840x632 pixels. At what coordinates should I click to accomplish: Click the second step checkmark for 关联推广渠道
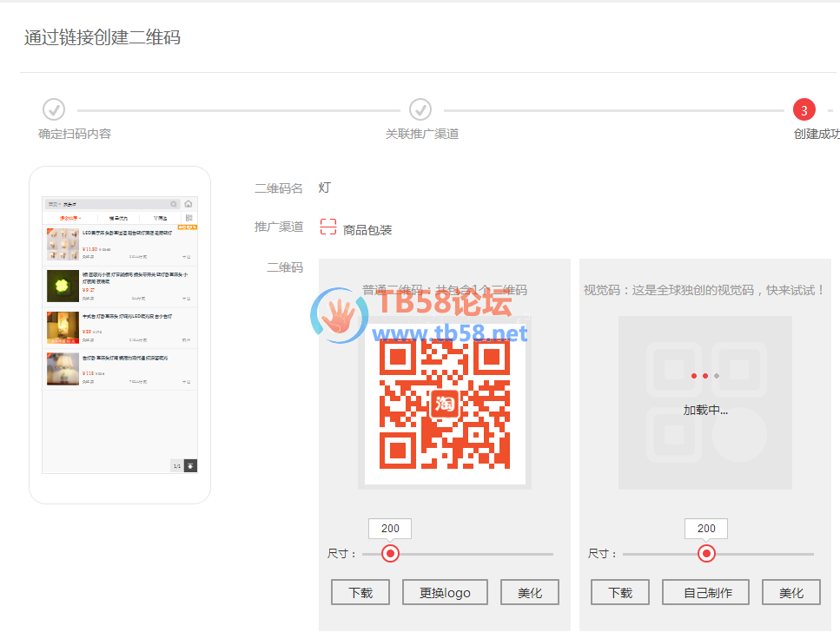tap(420, 110)
